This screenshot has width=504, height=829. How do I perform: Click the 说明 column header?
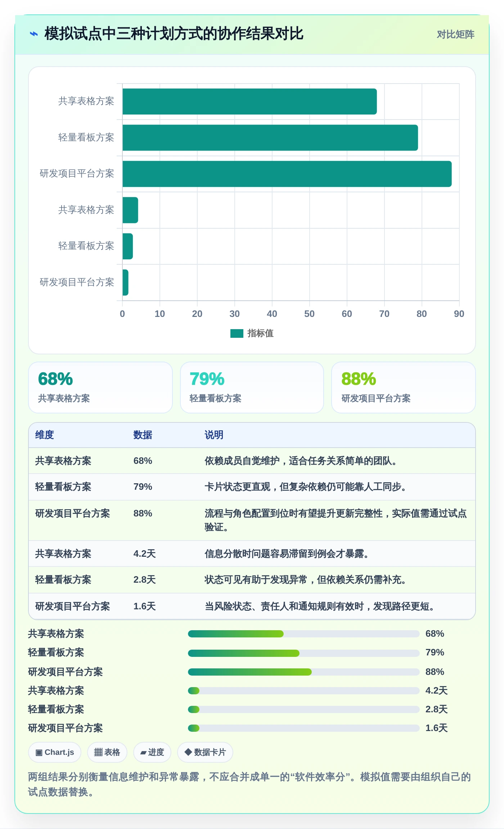coord(214,435)
